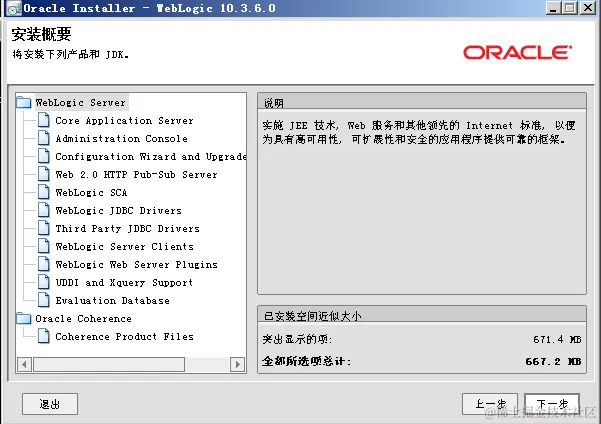The width and height of the screenshot is (601, 424).
Task: Click the Administration Console file icon
Action: pos(44,138)
